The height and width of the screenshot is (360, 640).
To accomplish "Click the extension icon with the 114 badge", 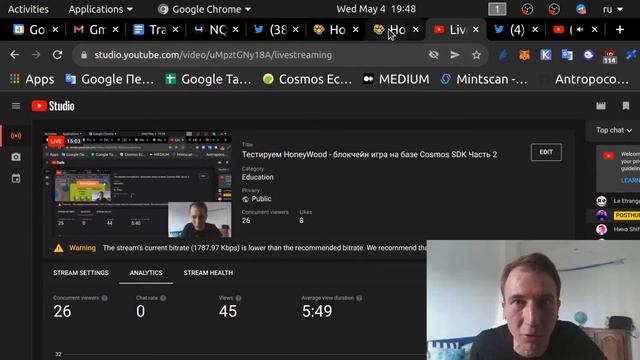I will pyautogui.click(x=610, y=56).
